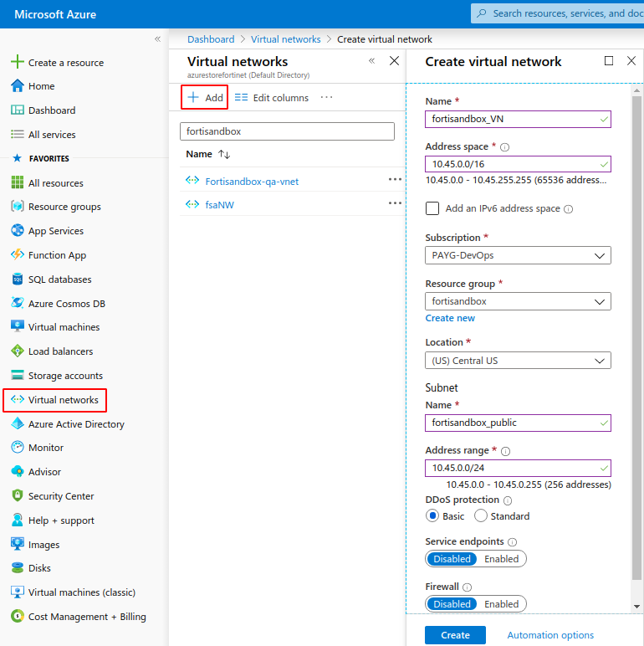Select Standard DDoS protection radio
Viewport: 644px width, 646px height.
click(x=481, y=515)
